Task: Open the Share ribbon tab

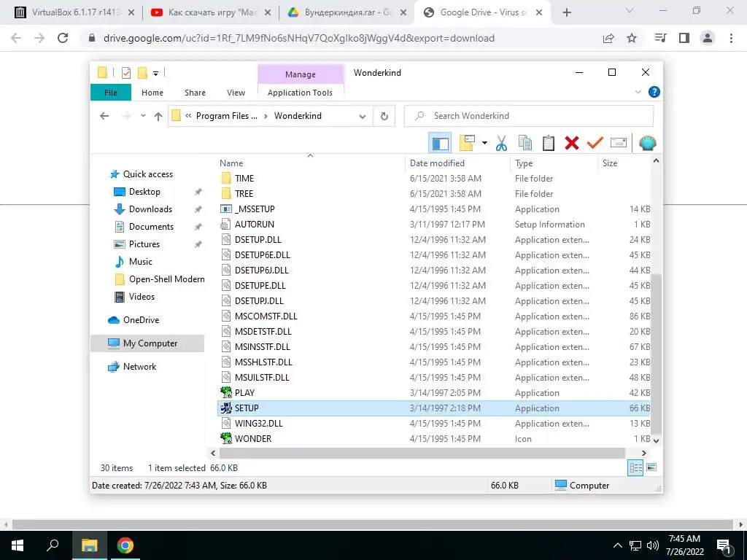Action: coord(196,93)
